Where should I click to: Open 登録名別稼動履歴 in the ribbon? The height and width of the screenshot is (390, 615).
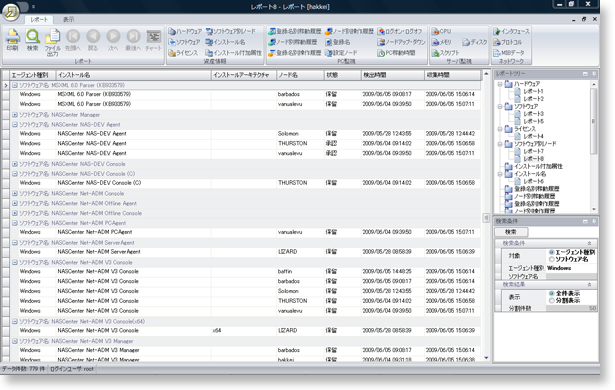coord(295,31)
